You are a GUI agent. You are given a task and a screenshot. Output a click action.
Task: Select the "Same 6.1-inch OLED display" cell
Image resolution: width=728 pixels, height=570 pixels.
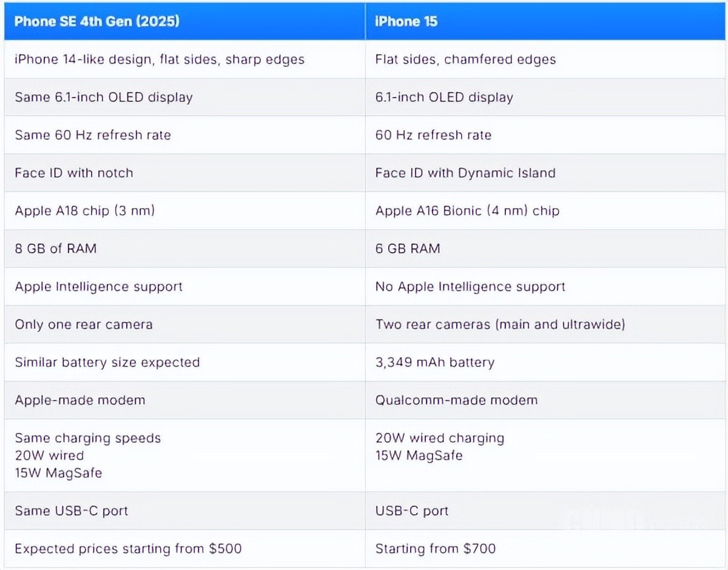pos(104,97)
